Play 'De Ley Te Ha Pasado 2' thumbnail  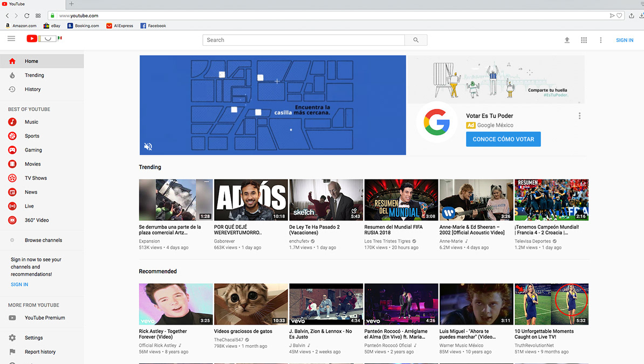(326, 200)
